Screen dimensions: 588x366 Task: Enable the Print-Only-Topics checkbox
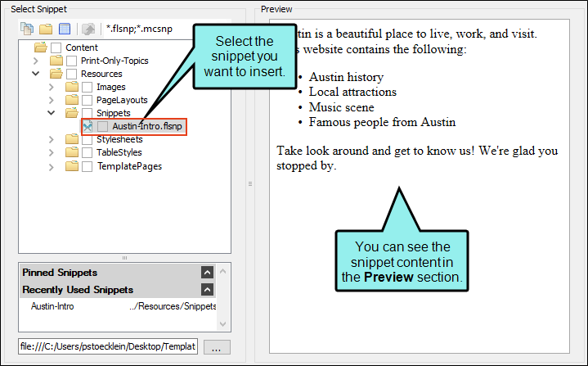click(71, 61)
